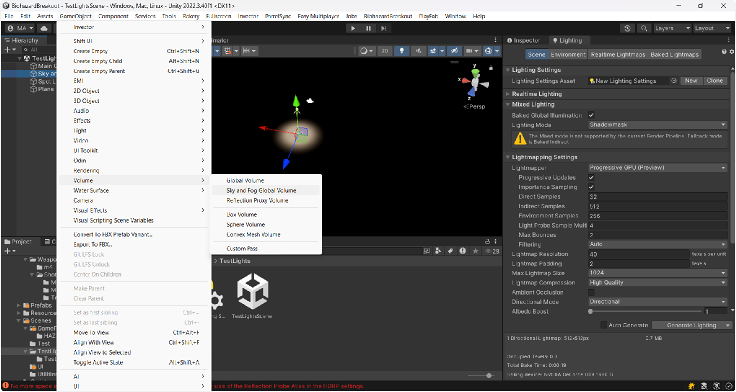Toggle Progressive Updates checkbox
736x392 pixels.
pyautogui.click(x=591, y=178)
